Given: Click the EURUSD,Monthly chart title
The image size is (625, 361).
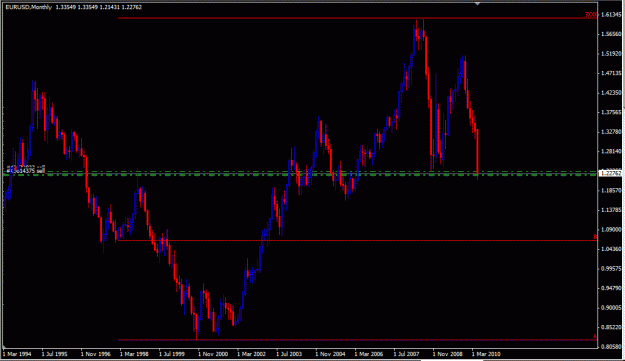Looking at the screenshot, I should click(x=29, y=7).
